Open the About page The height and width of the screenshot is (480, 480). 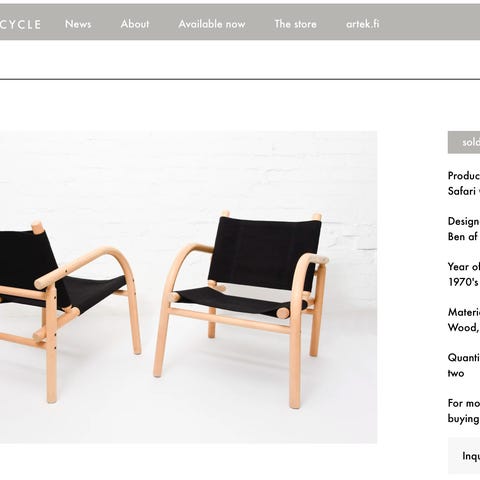pyautogui.click(x=135, y=24)
